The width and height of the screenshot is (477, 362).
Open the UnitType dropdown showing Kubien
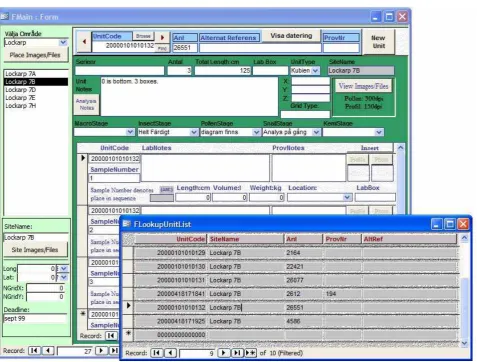click(315, 70)
